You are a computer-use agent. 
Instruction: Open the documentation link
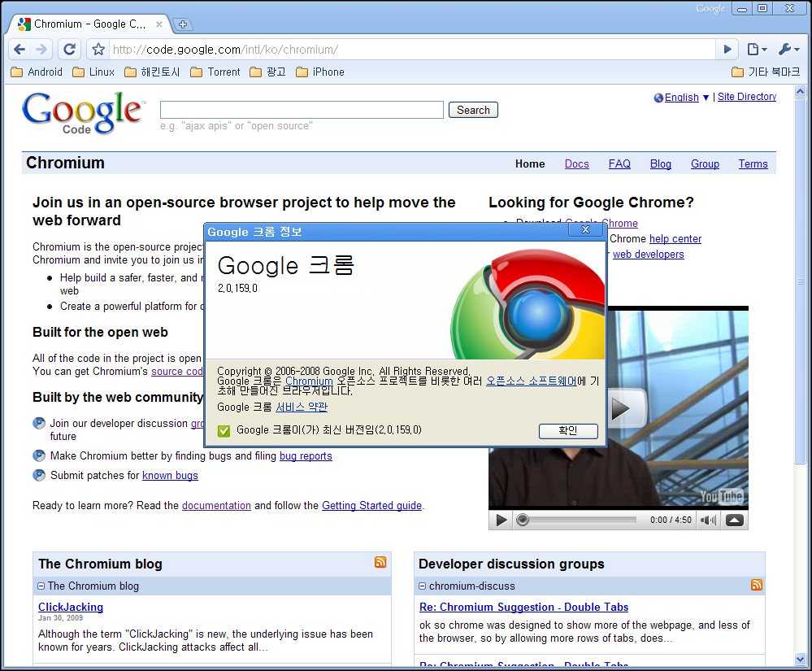coord(216,506)
